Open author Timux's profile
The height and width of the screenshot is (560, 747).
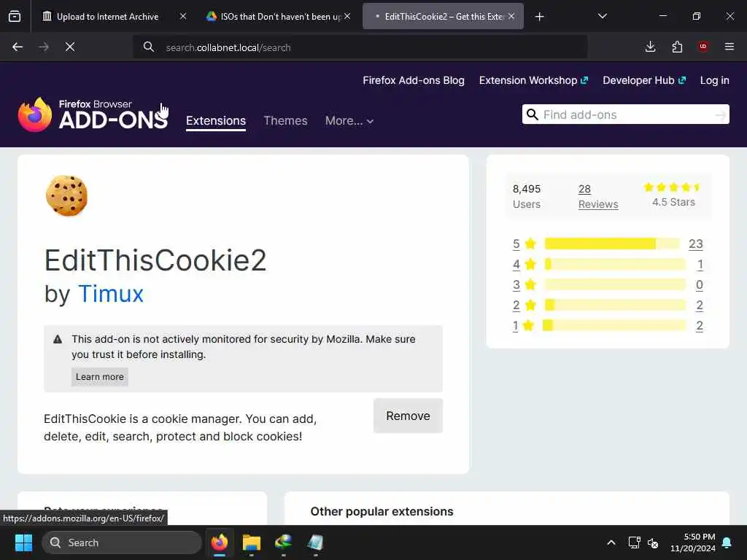[x=111, y=294]
